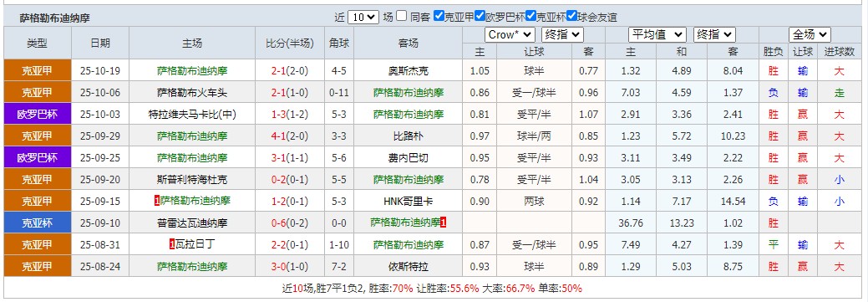
Task: Toggle the 同客 checkbox
Action: [401, 16]
